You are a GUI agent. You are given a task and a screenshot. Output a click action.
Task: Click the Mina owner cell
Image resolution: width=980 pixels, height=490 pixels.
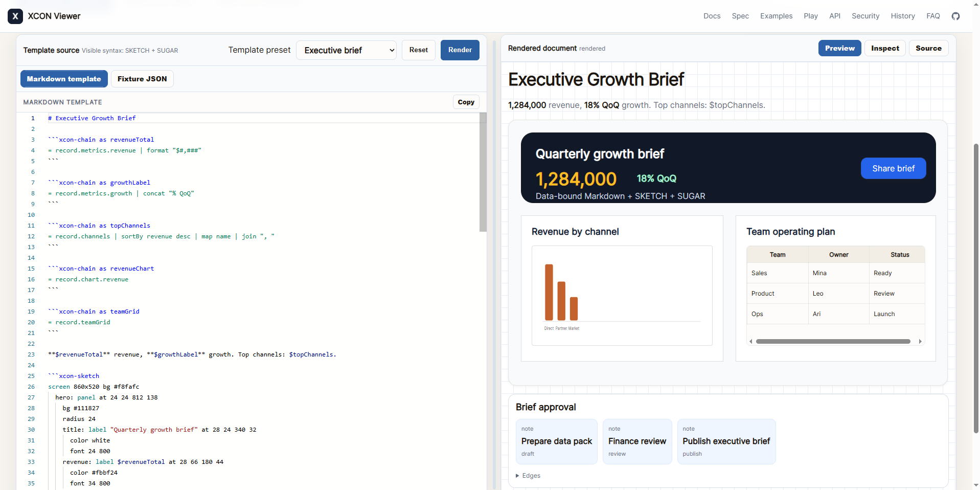839,273
